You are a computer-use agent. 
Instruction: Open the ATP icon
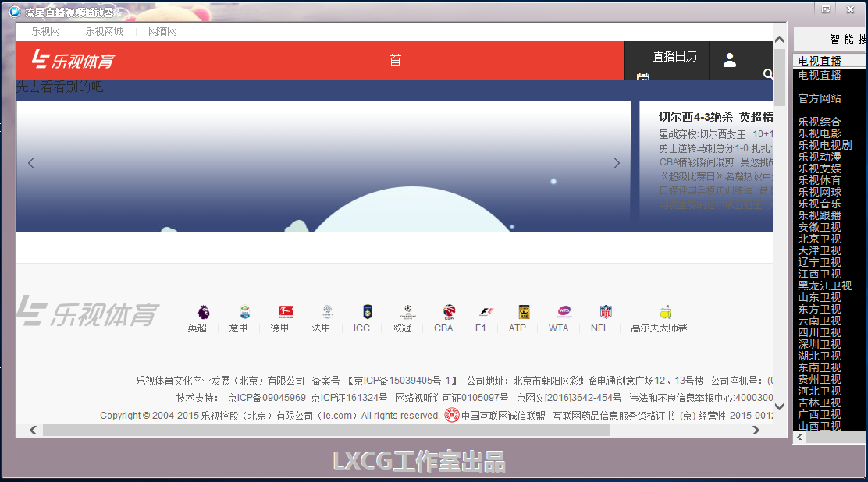[x=524, y=311]
